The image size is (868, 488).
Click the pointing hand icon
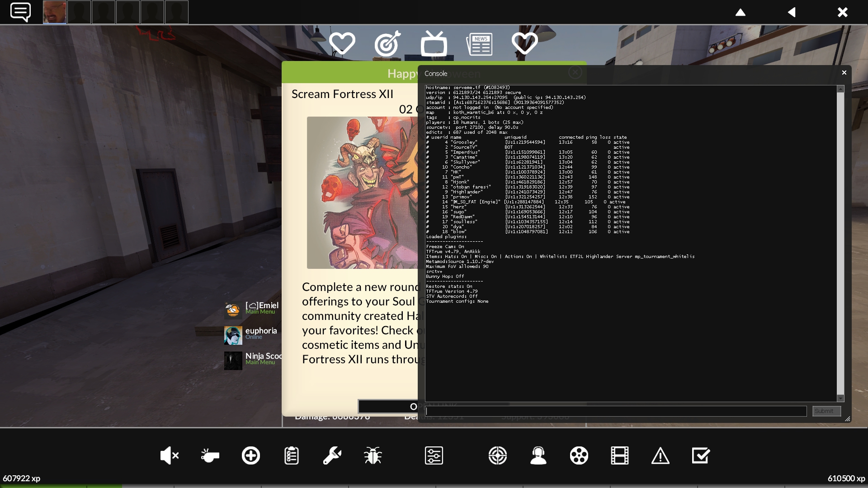[x=210, y=455]
